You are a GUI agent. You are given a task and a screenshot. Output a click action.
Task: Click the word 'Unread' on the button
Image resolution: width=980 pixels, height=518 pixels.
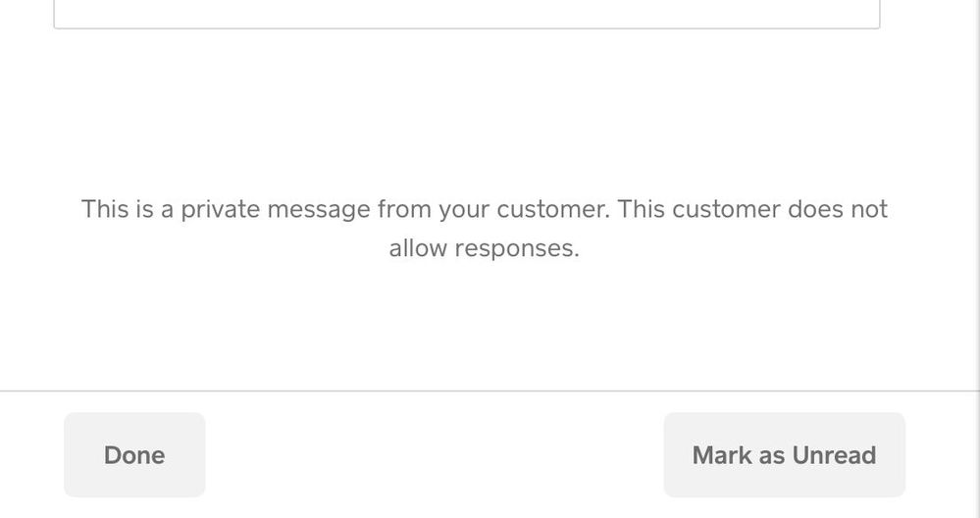tap(834, 455)
